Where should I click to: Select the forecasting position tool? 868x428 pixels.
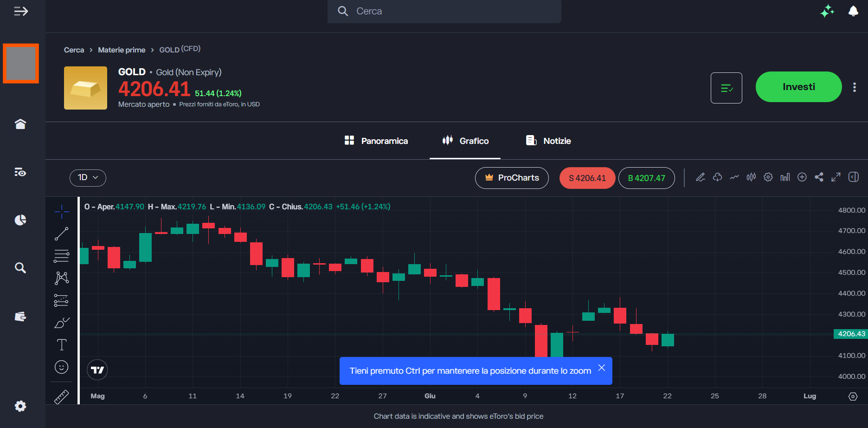(x=62, y=300)
